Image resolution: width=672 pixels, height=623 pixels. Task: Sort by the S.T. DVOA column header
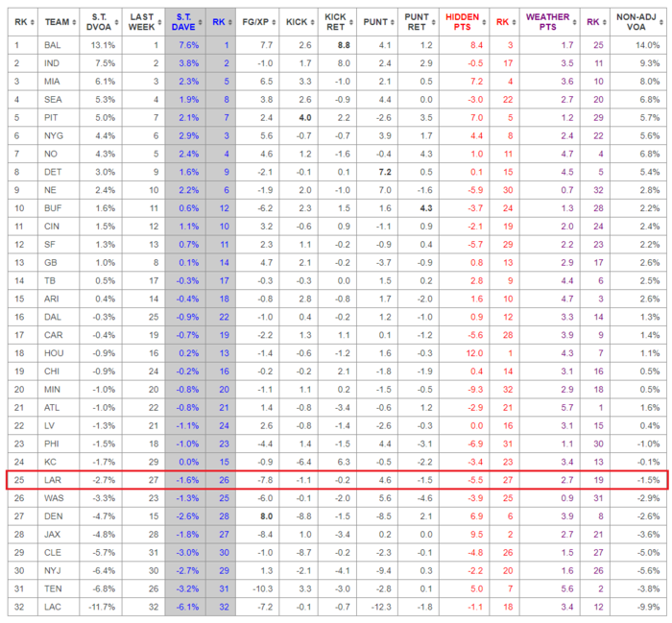pyautogui.click(x=101, y=22)
